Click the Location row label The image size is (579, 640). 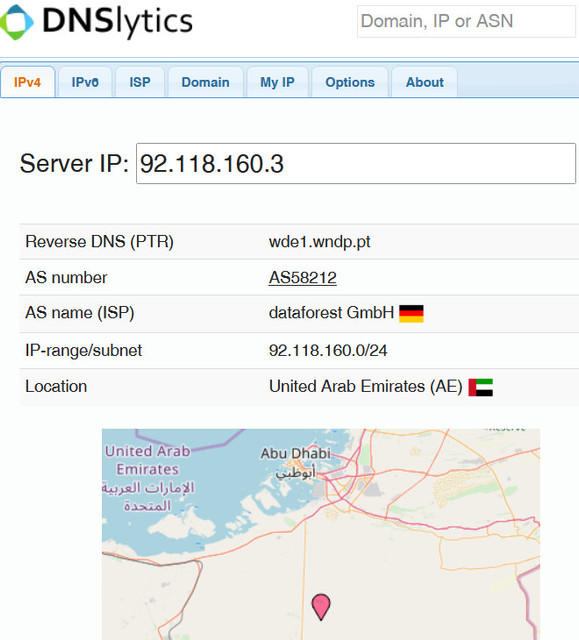click(x=56, y=387)
